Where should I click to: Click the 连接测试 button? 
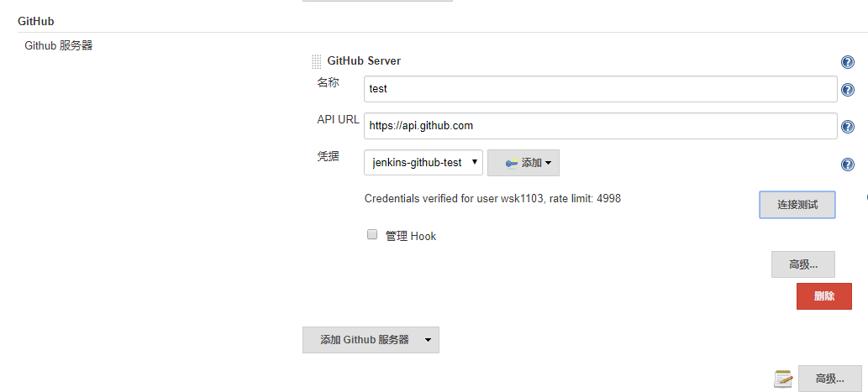click(x=797, y=205)
